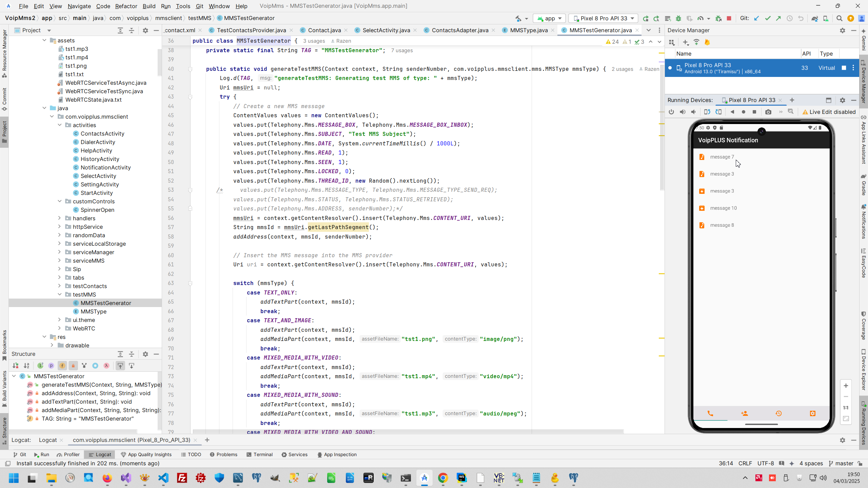Rotate emulator device left
Image resolution: width=868 pixels, height=488 pixels.
click(707, 112)
